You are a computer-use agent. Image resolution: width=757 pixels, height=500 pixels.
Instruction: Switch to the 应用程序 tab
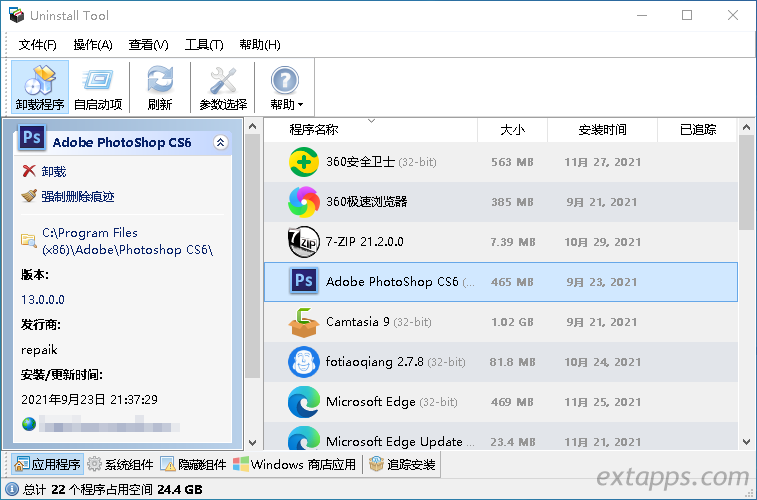[47, 465]
